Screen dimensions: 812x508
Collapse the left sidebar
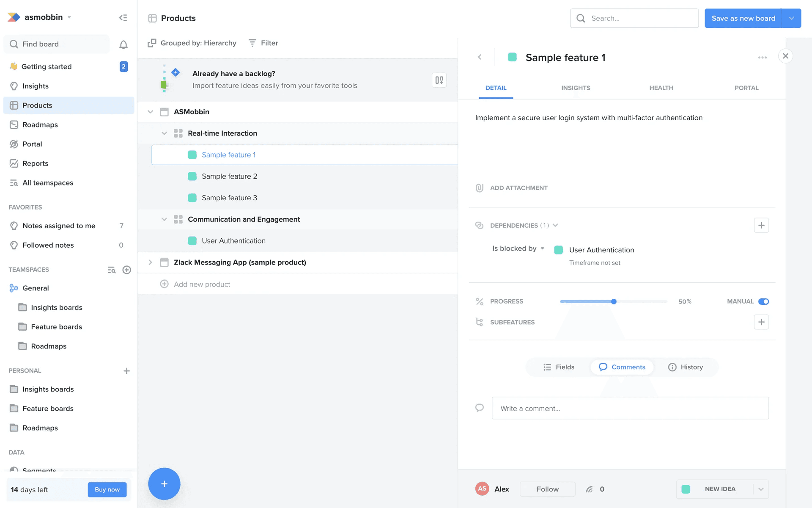pos(123,18)
